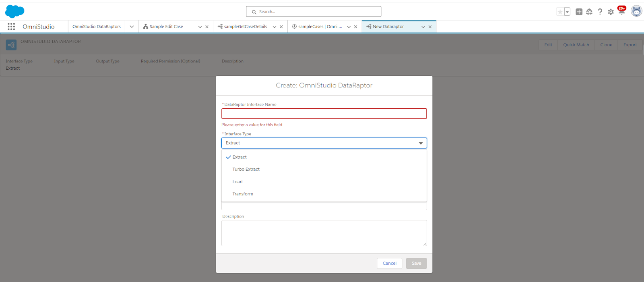The height and width of the screenshot is (282, 644).
Task: Click the sampleGetCaseDetails tab DataRaptor icon
Action: pyautogui.click(x=220, y=27)
